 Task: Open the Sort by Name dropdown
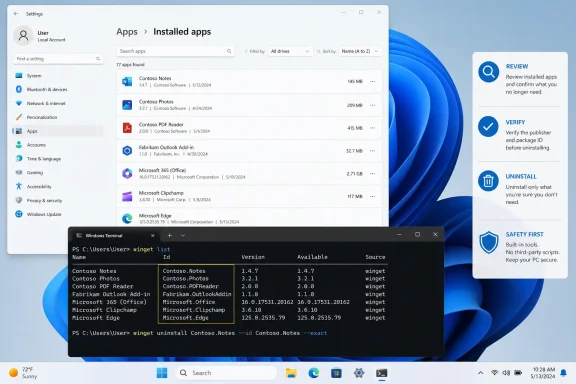(359, 51)
